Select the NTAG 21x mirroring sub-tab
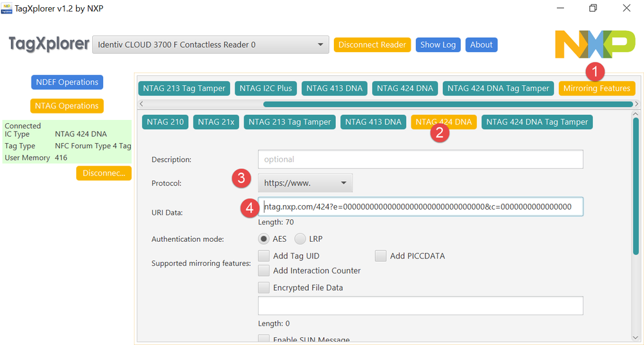Screen dimensions: 644x345 216,122
